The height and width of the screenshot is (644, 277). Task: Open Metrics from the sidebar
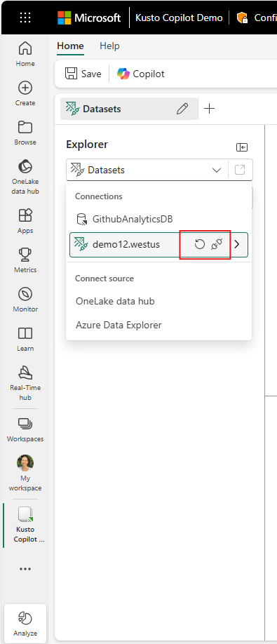[25, 260]
